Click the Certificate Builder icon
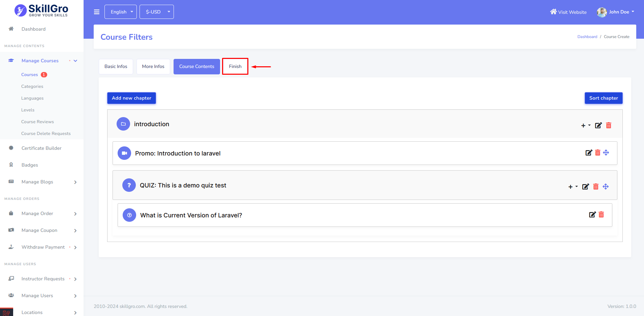Viewport: 644px width, 316px height. click(11, 148)
